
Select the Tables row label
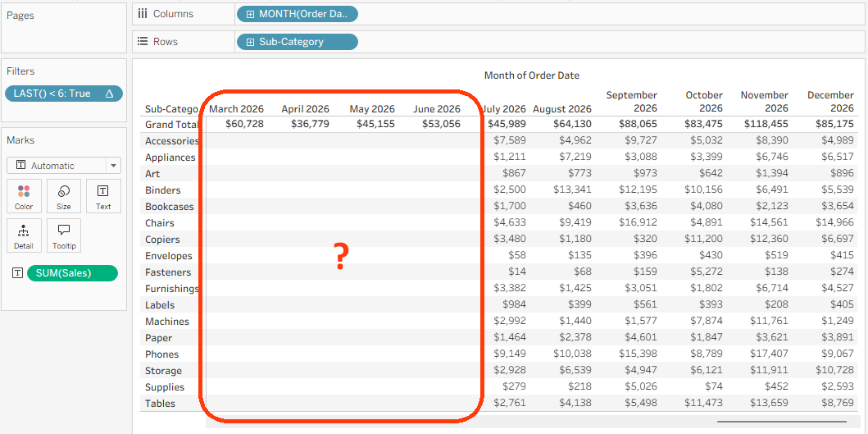(x=160, y=404)
